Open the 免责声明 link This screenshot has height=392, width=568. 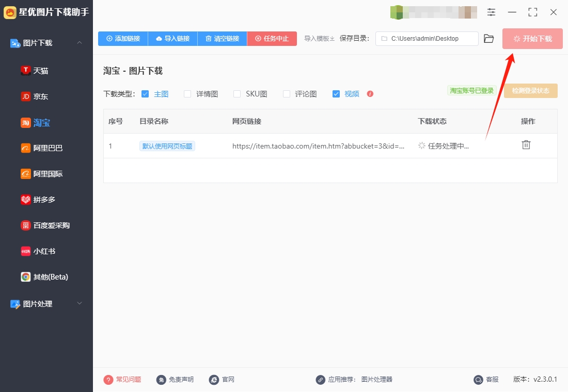175,379
